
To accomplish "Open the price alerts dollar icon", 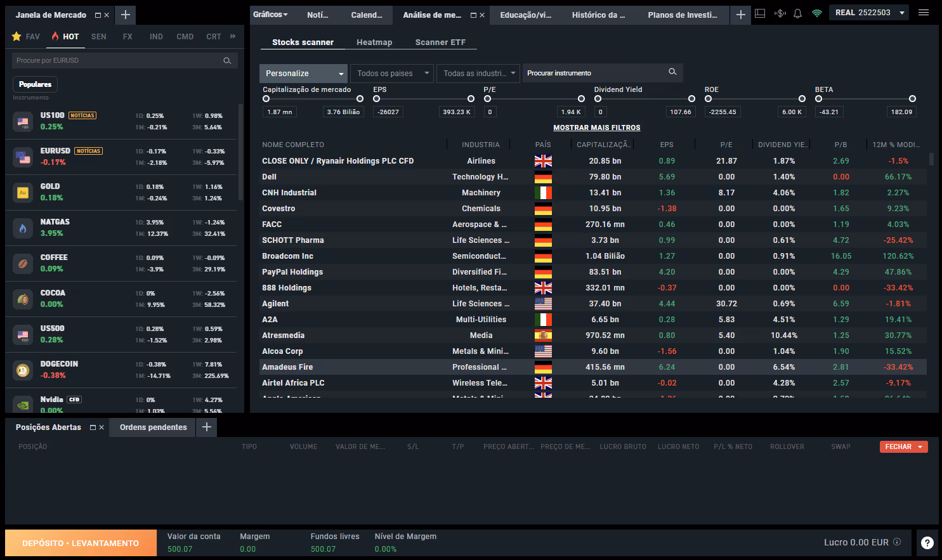I will (x=780, y=13).
